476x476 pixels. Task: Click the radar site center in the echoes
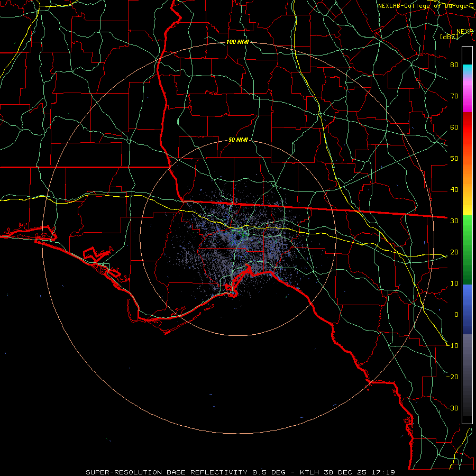(238, 237)
